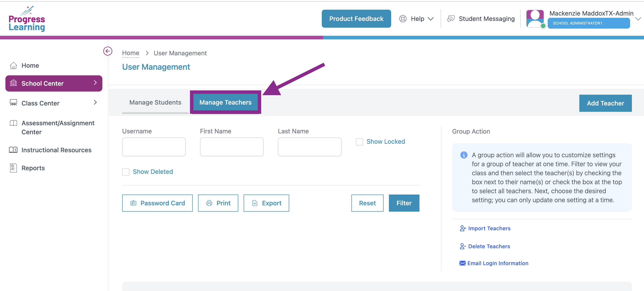The width and height of the screenshot is (644, 291).
Task: Click the Print button label
Action: [223, 203]
